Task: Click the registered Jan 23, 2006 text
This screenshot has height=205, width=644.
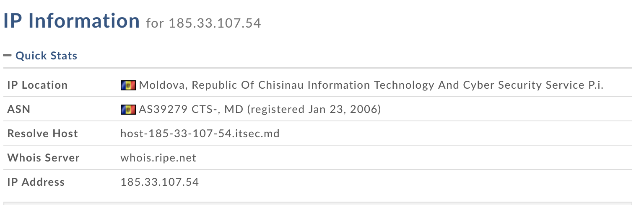Action: click(314, 110)
